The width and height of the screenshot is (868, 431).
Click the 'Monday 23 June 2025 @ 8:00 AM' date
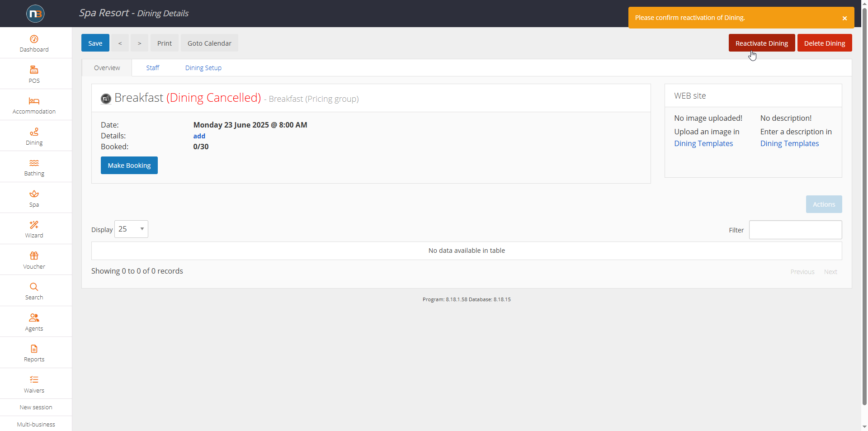point(250,125)
